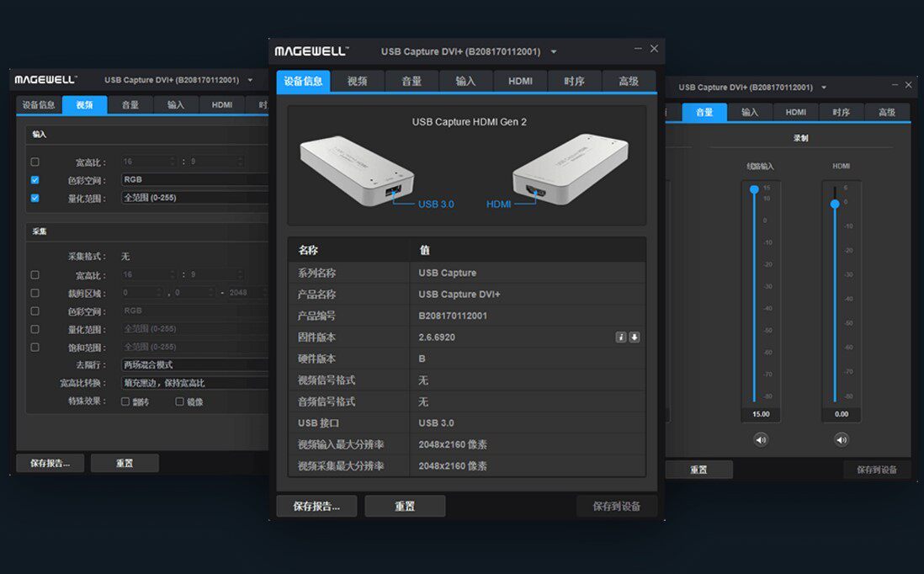
Task: Select serial number B208170112001 table cell
Action: [528, 316]
